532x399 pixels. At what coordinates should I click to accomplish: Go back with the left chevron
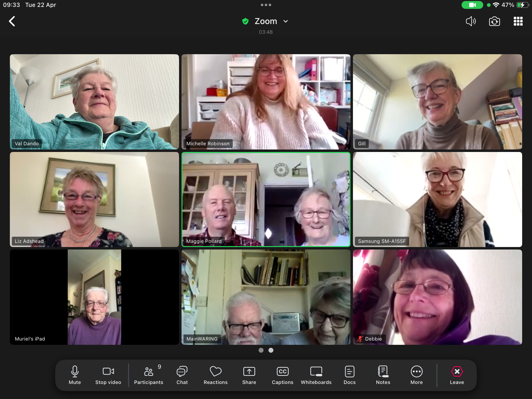click(12, 21)
